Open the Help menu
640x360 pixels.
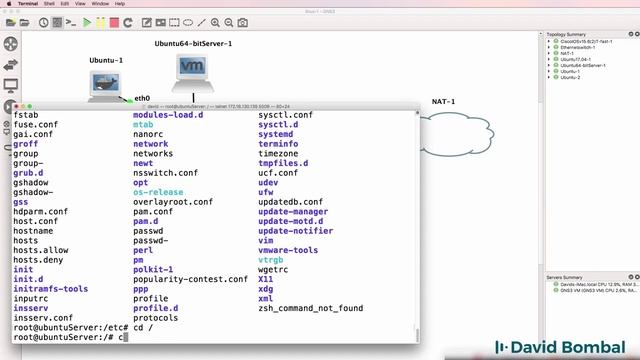pyautogui.click(x=120, y=4)
